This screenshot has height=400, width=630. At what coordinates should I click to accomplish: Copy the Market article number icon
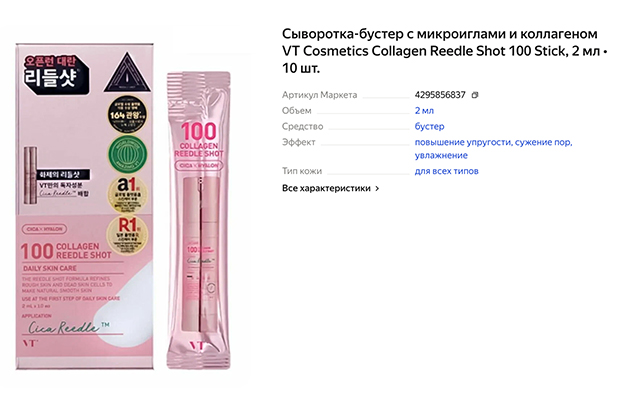pyautogui.click(x=475, y=95)
